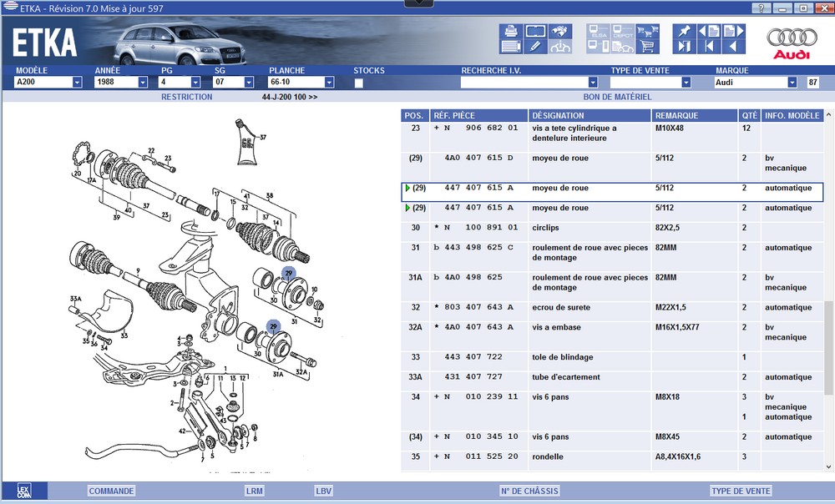Image resolution: width=835 pixels, height=504 pixels.
Task: Expand the PG dropdown
Action: (195, 82)
